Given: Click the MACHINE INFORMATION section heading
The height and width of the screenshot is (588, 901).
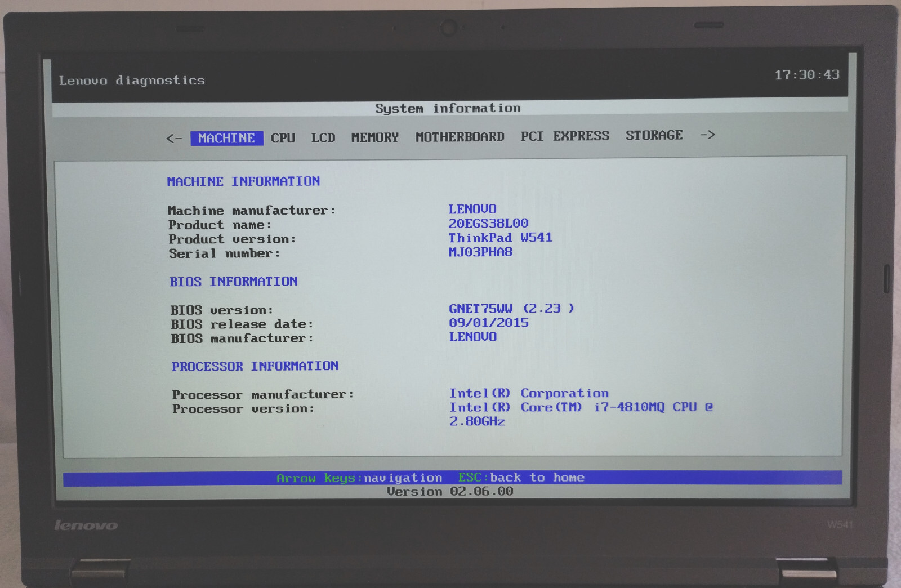Looking at the screenshot, I should click(243, 181).
